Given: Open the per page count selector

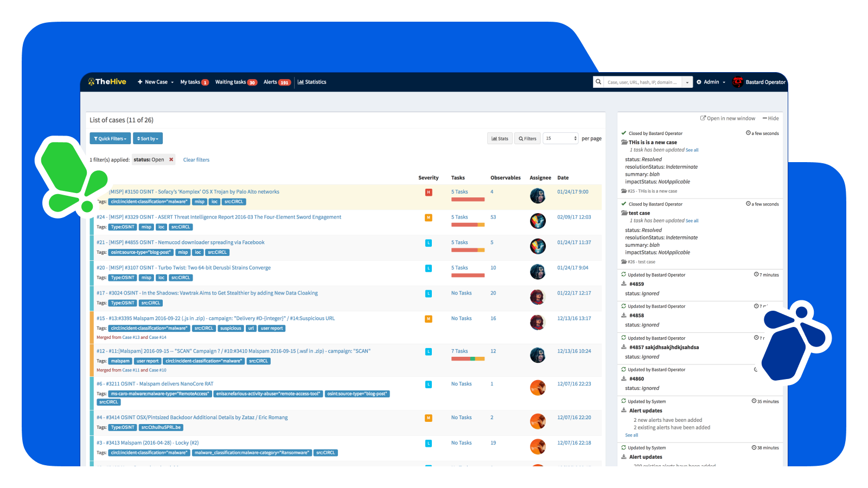Looking at the screenshot, I should click(x=561, y=138).
